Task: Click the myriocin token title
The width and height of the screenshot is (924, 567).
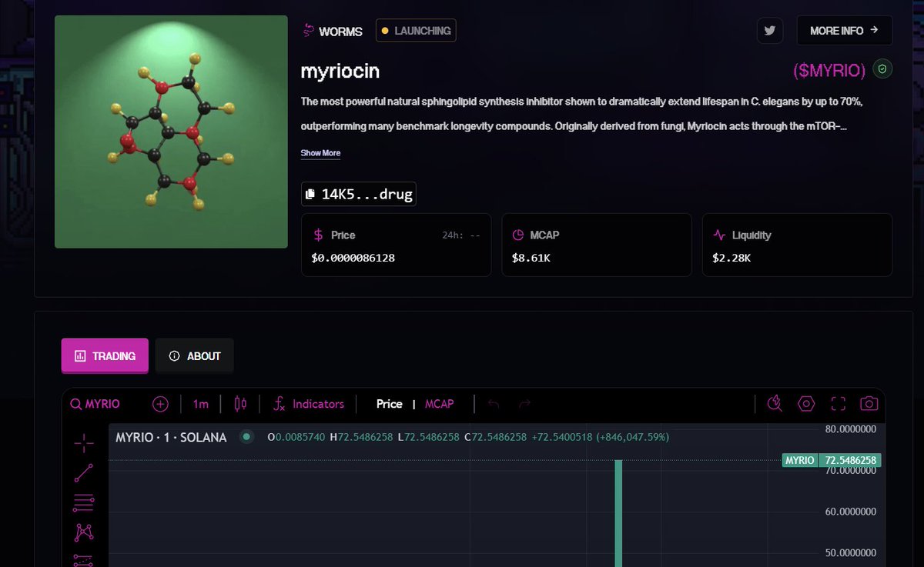Action: (x=340, y=71)
